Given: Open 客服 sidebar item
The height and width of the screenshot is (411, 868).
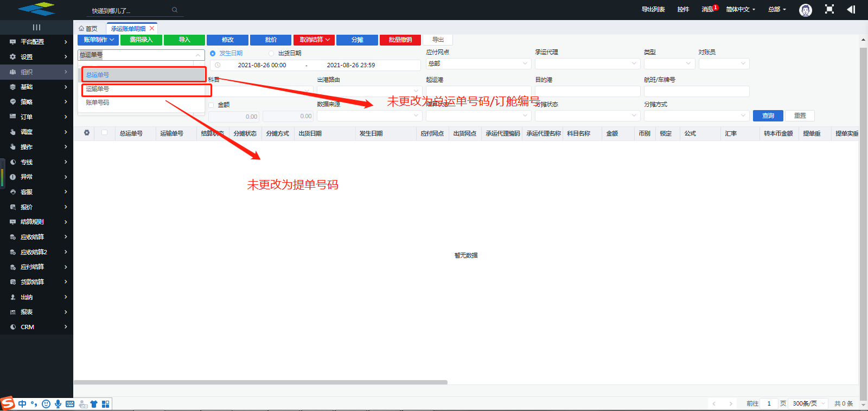Looking at the screenshot, I should point(36,192).
